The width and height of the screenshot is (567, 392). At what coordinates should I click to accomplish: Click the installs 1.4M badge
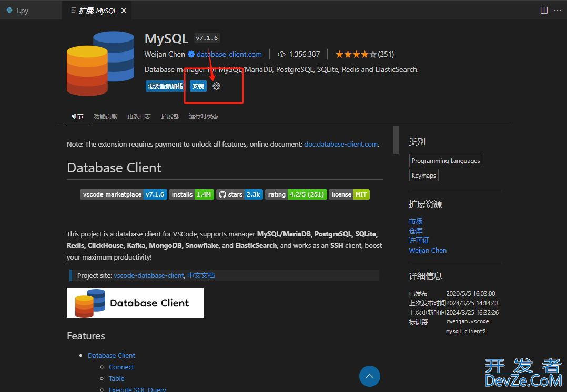click(191, 194)
